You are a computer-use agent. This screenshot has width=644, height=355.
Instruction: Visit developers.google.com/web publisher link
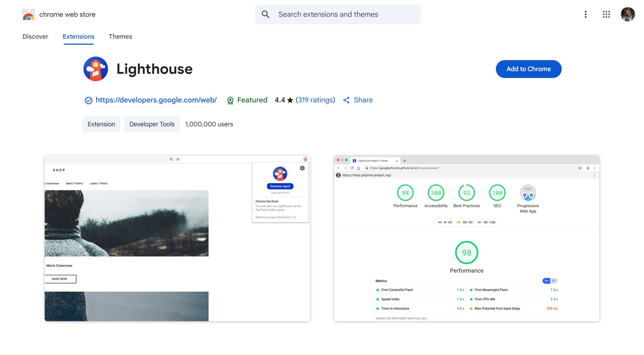pyautogui.click(x=156, y=100)
